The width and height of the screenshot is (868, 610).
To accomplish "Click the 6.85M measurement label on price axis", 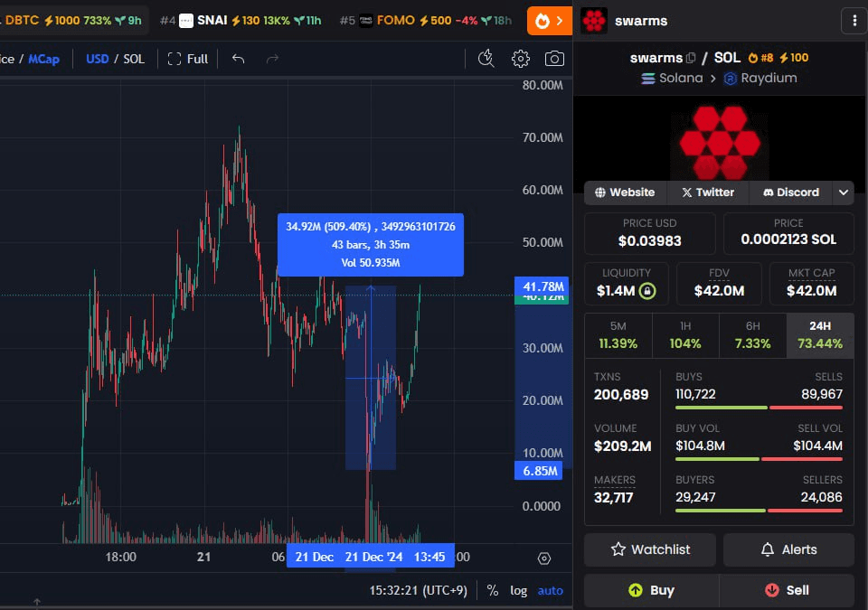I will pyautogui.click(x=539, y=471).
